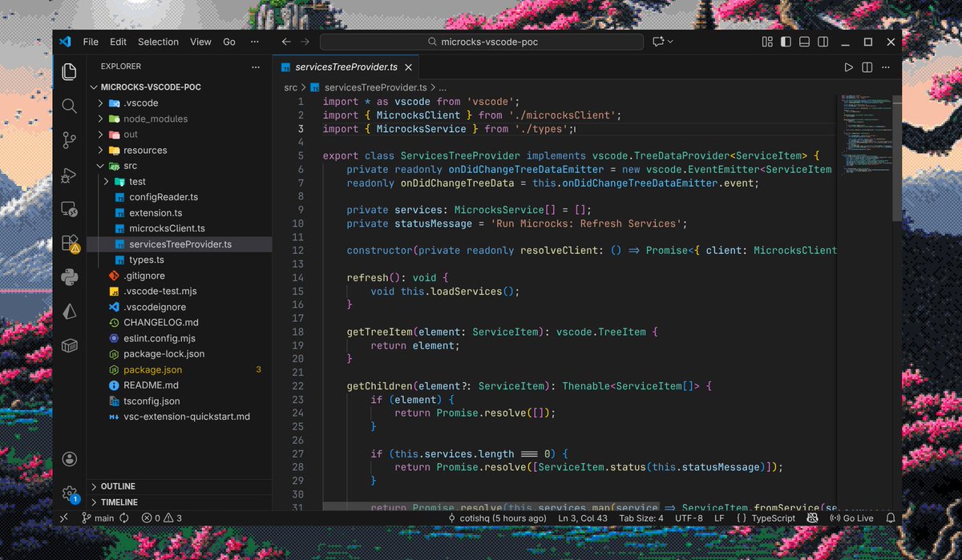The image size is (962, 560).
Task: Click the VS Code logo in the title bar
Action: point(66,42)
